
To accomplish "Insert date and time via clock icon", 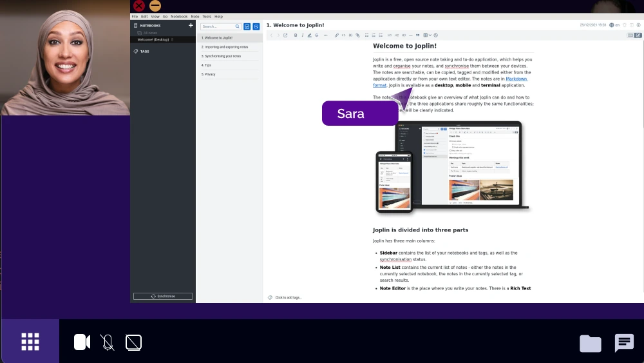I will (x=436, y=35).
